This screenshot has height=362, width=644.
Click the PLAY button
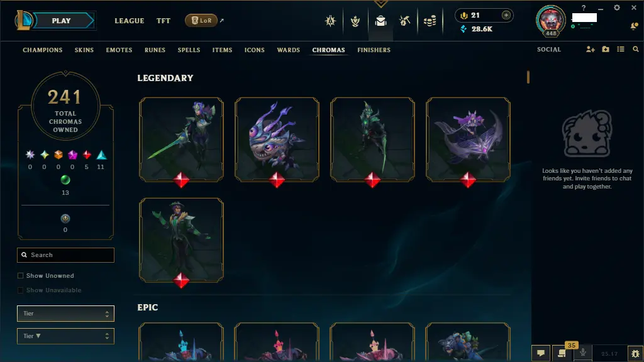[x=62, y=21]
